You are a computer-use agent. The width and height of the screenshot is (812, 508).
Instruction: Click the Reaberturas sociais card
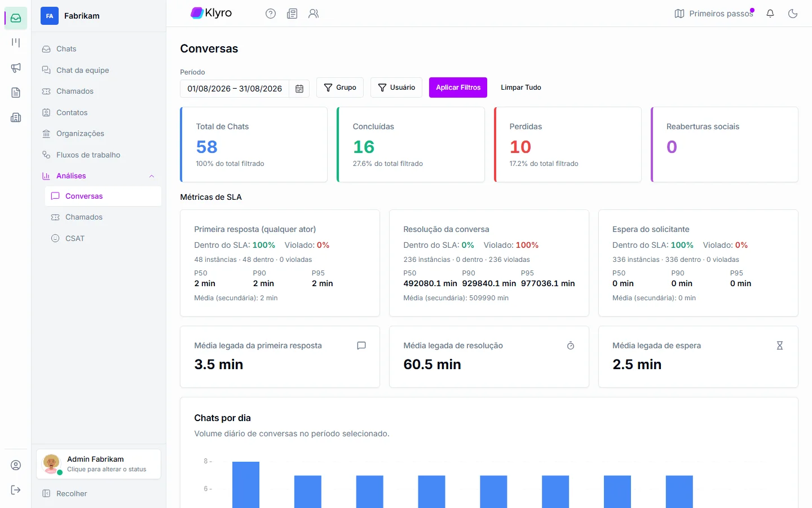(725, 144)
